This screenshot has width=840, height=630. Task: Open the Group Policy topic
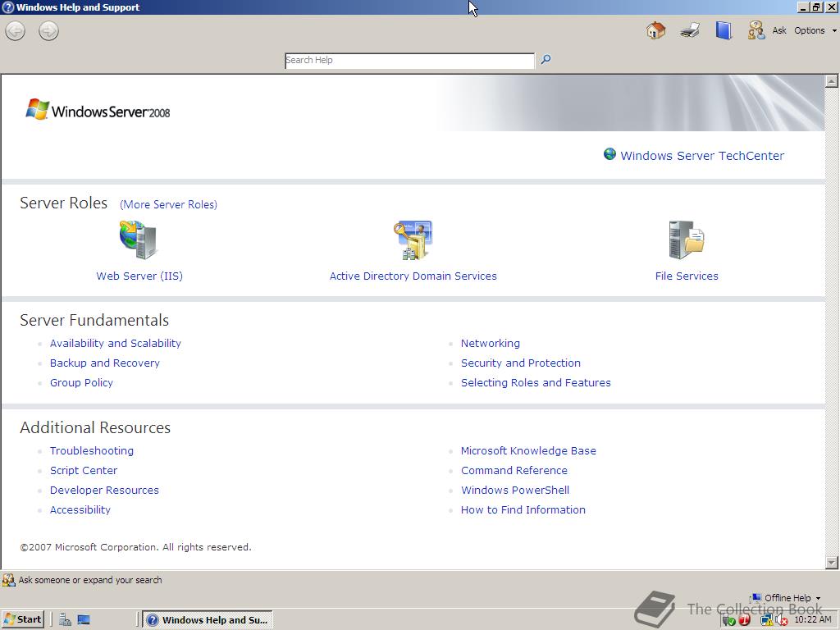81,383
